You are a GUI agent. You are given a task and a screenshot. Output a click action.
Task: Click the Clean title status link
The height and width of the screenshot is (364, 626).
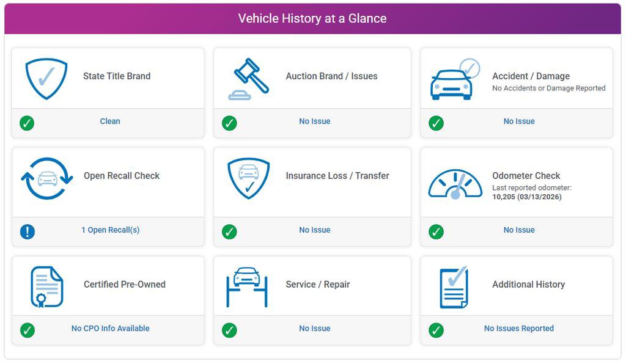click(110, 122)
